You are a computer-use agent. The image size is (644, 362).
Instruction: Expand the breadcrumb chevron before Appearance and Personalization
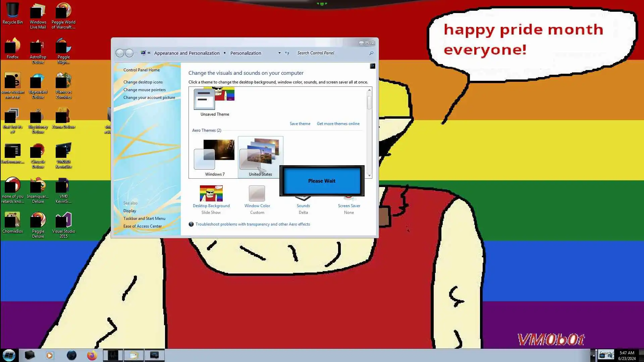pos(149,53)
